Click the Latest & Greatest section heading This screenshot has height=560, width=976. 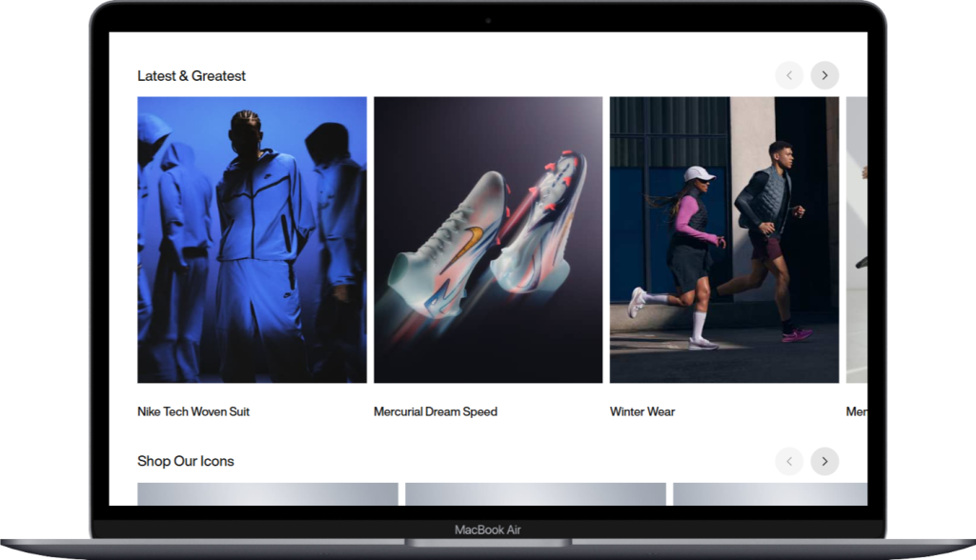(x=192, y=76)
